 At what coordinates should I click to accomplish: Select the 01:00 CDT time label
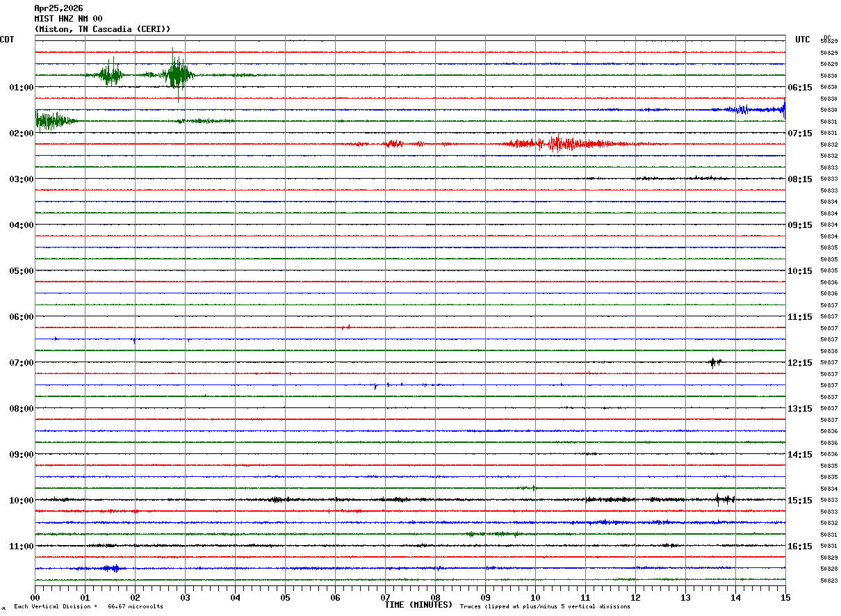(21, 88)
